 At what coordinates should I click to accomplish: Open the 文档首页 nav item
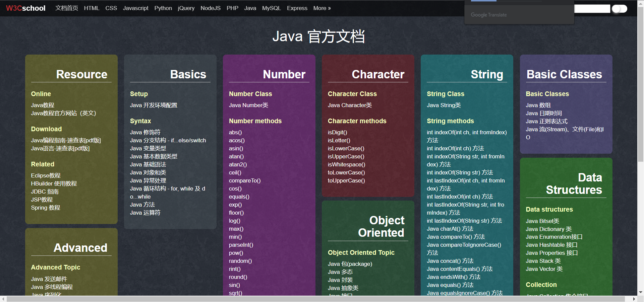[67, 8]
